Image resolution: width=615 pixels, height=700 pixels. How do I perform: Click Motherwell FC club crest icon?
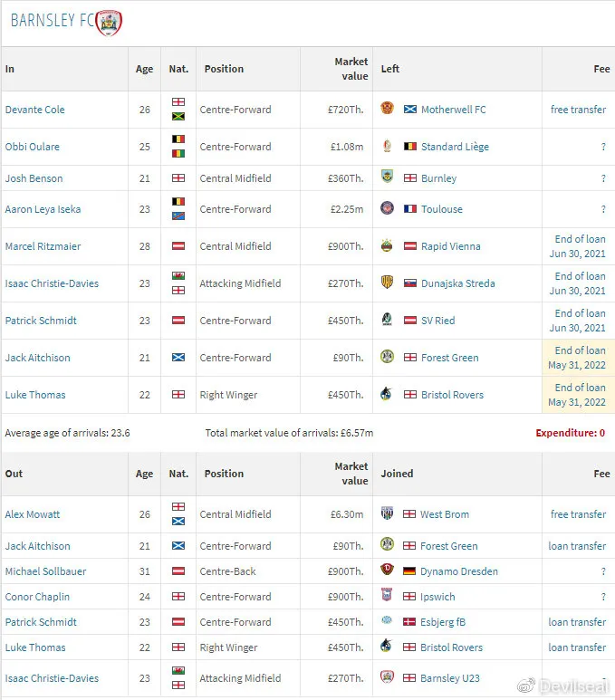click(x=388, y=108)
